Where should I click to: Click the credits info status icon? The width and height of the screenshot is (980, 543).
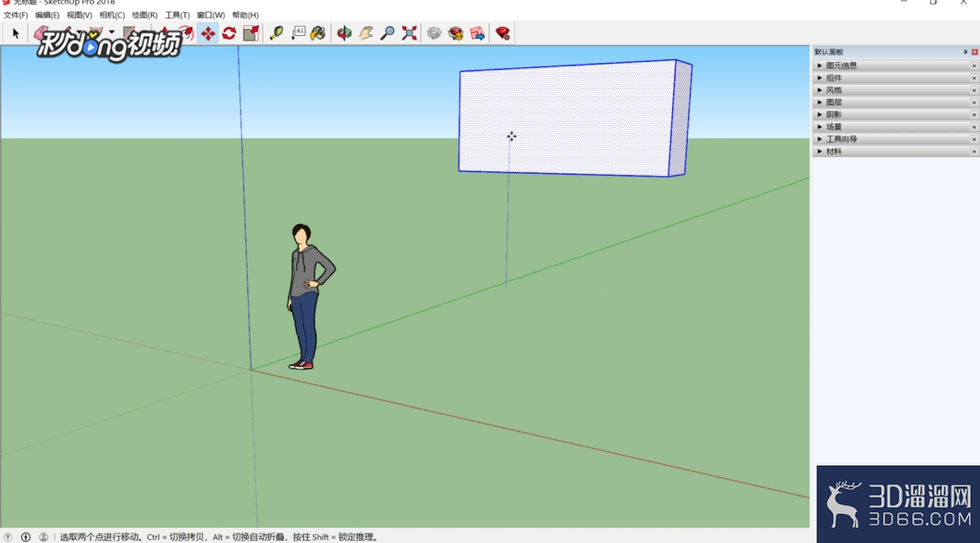(x=26, y=537)
